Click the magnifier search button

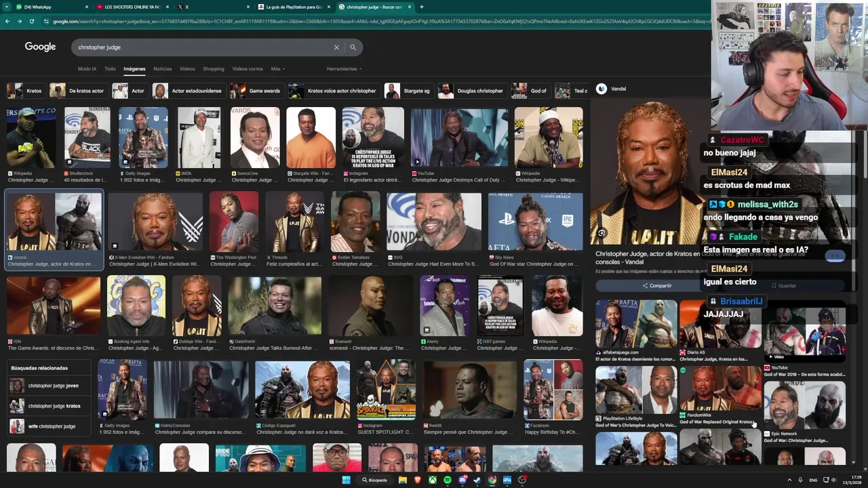click(x=353, y=47)
